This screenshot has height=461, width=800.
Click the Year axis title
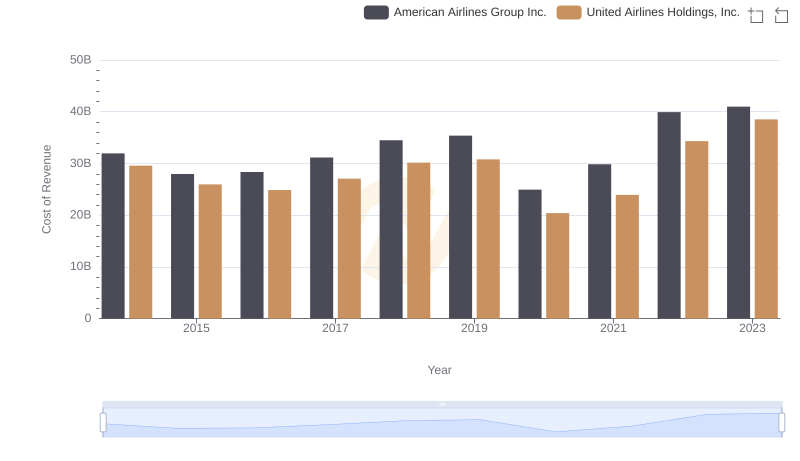click(x=439, y=370)
